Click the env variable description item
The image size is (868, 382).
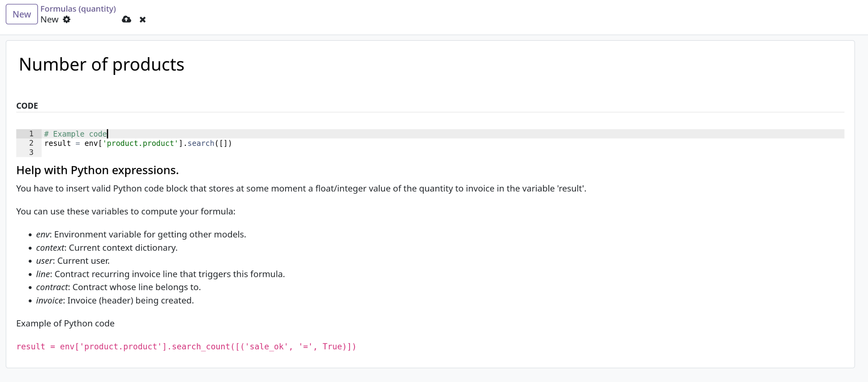click(x=141, y=234)
